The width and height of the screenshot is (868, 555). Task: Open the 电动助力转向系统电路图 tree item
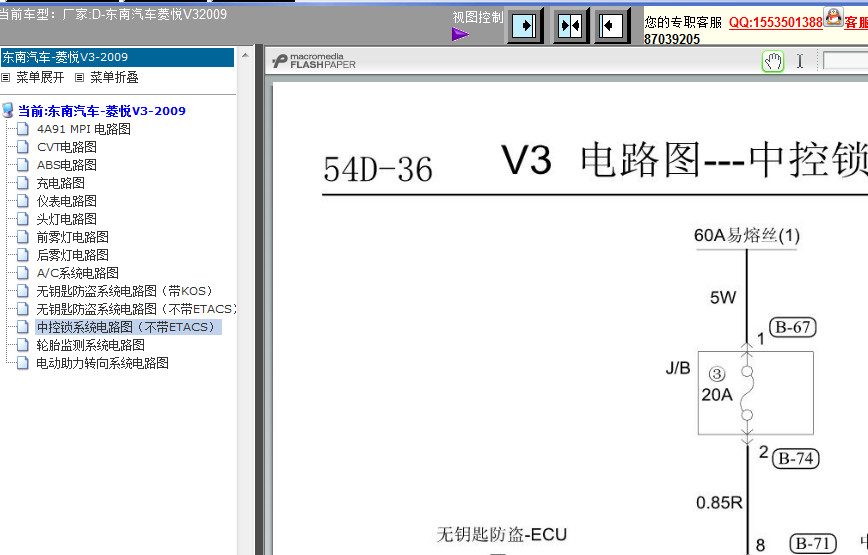click(102, 363)
